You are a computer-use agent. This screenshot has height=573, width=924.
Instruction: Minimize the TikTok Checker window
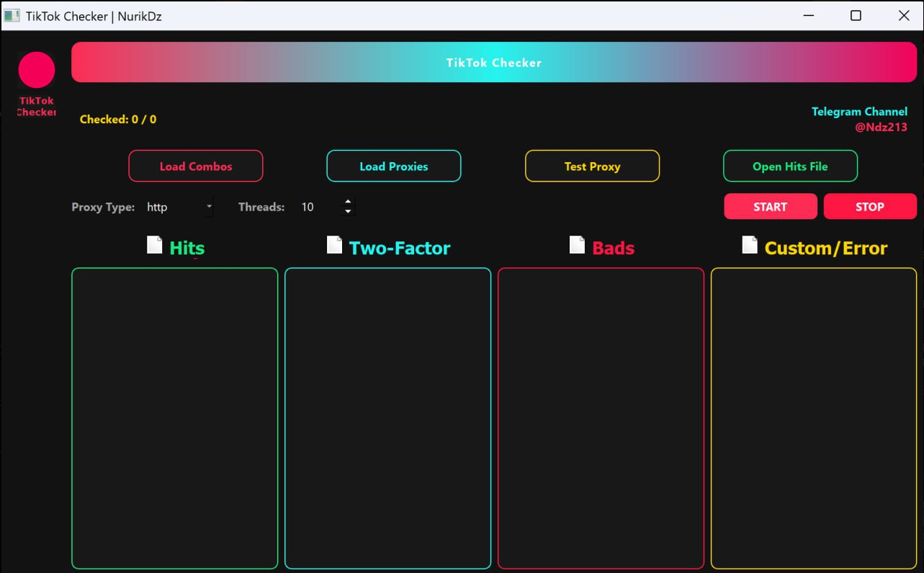click(x=808, y=16)
